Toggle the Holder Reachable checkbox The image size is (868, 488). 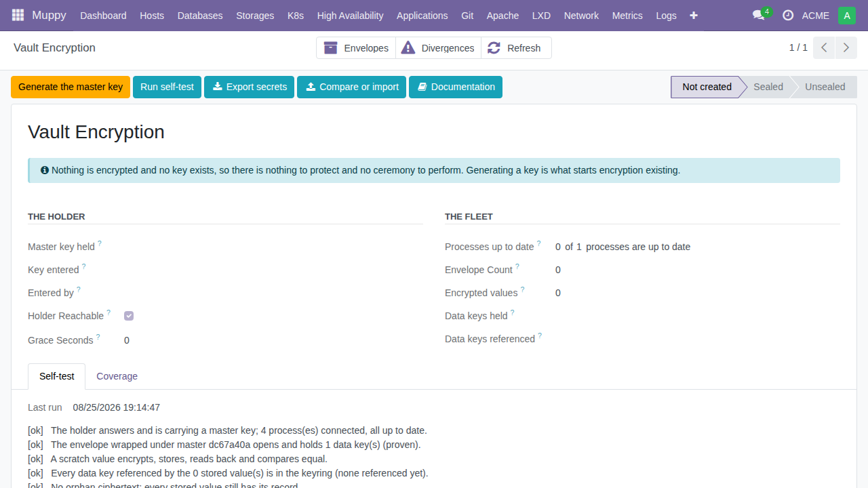pos(129,316)
